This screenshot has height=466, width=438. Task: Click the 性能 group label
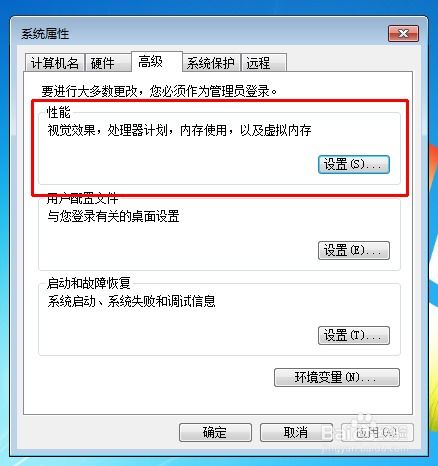tap(59, 113)
